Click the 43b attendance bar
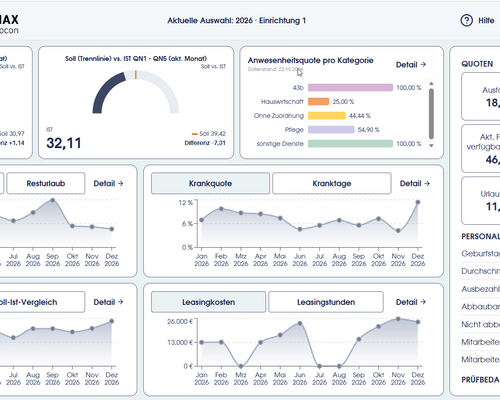 350,88
